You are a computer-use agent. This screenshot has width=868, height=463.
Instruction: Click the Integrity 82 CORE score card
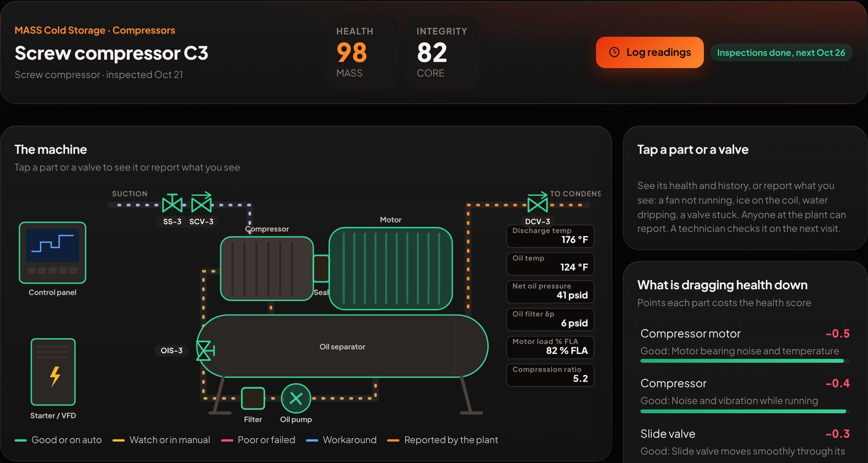[442, 52]
